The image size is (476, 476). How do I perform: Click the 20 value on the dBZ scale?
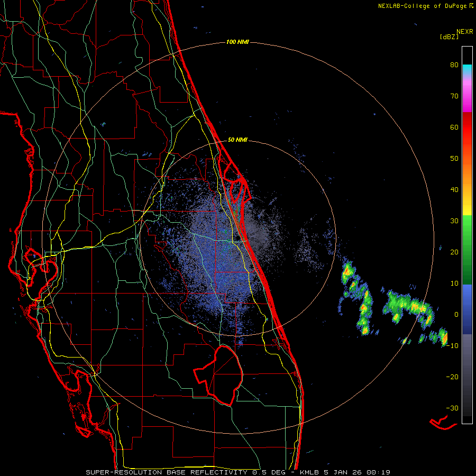coord(454,252)
